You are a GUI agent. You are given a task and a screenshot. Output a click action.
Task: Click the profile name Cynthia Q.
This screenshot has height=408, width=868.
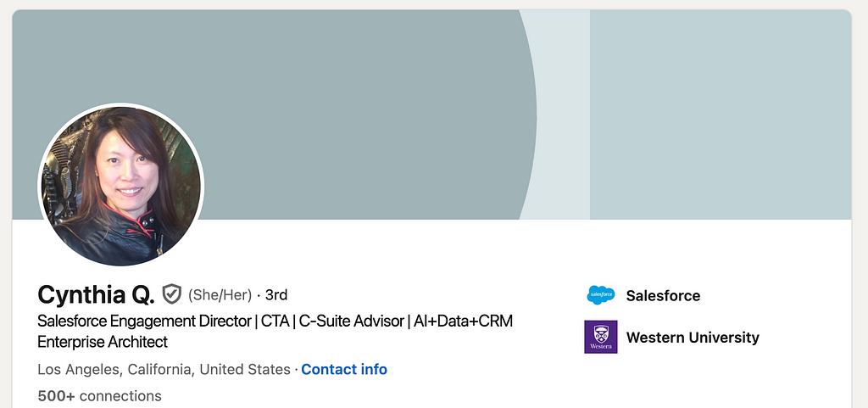click(x=96, y=294)
